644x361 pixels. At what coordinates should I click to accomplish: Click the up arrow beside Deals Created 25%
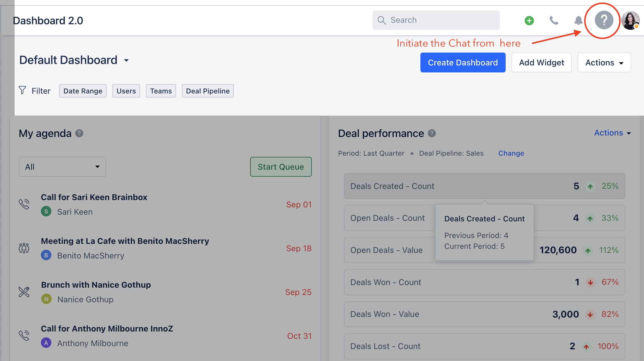click(x=590, y=186)
